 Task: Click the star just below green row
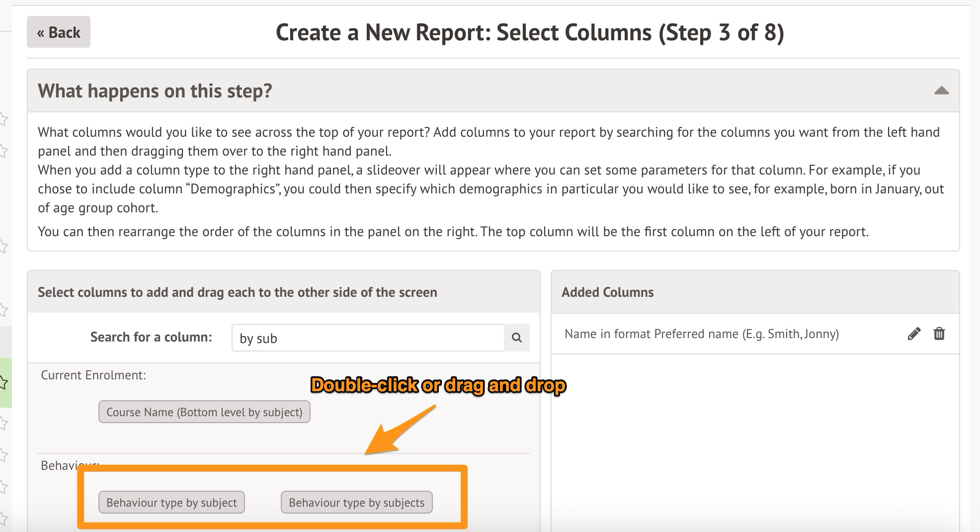coord(3,424)
